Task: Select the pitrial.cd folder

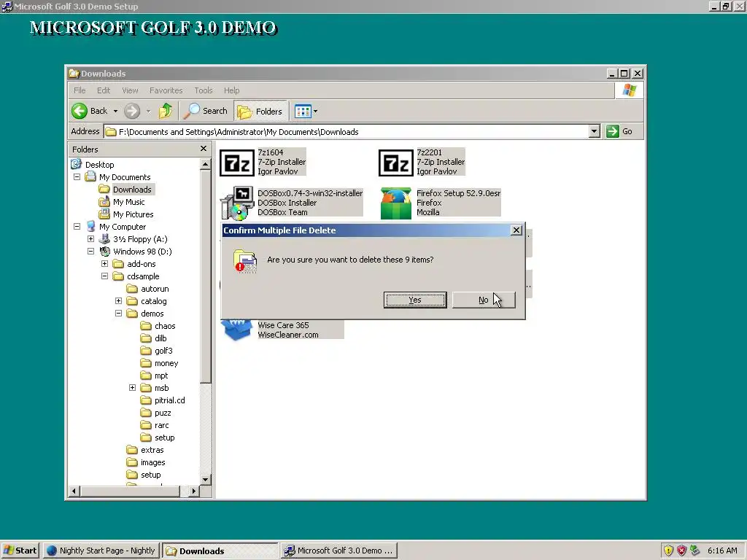Action: 163,400
